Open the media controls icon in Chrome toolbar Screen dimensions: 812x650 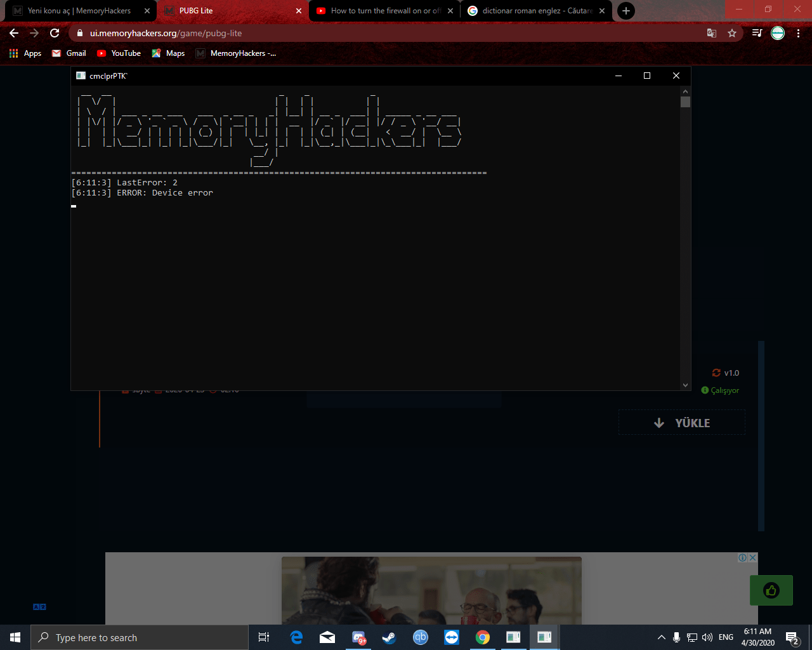pos(757,33)
